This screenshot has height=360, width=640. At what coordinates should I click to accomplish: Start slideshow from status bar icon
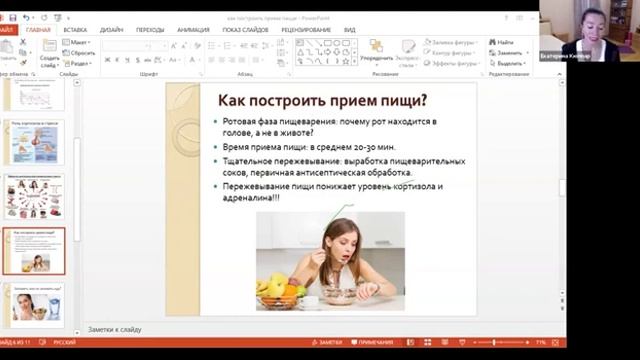pyautogui.click(x=462, y=342)
